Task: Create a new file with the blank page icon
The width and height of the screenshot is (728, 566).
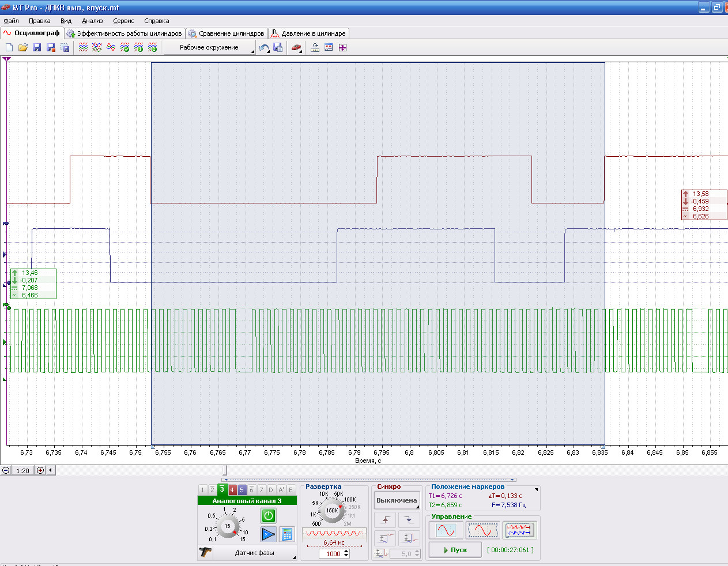Action: [x=9, y=48]
